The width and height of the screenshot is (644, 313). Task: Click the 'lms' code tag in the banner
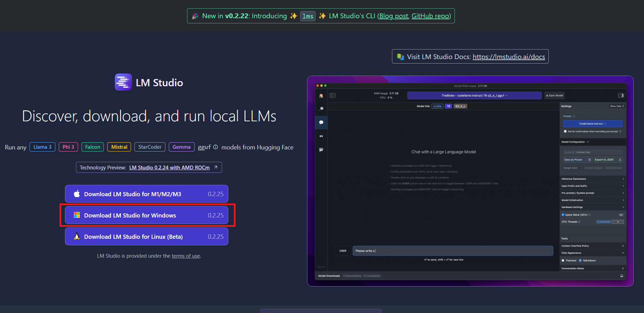308,16
